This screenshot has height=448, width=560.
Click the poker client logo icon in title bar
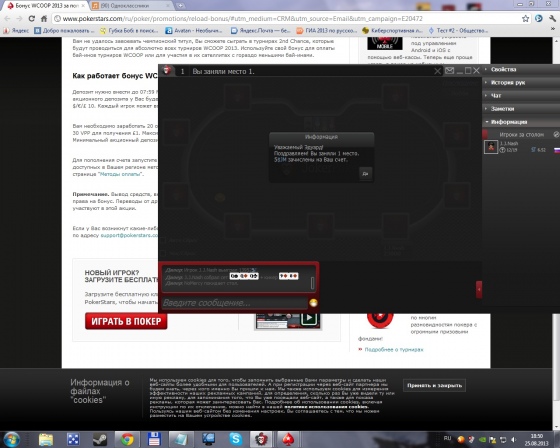pyautogui.click(x=167, y=70)
